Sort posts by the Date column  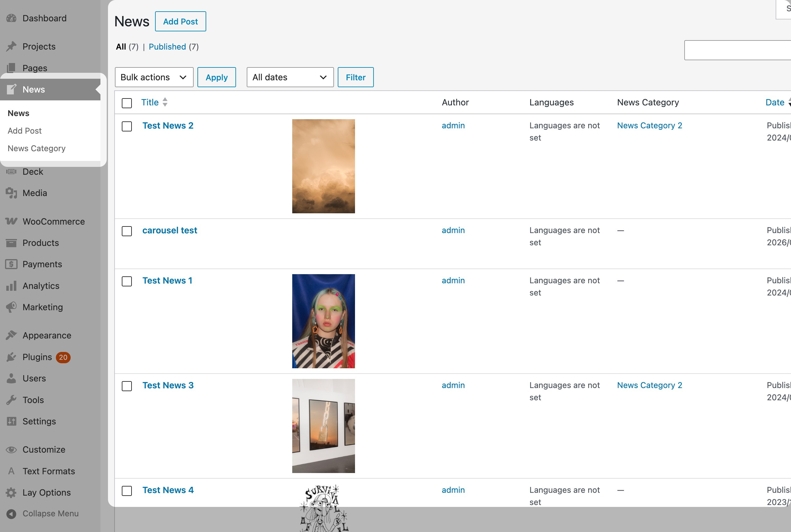[x=778, y=102]
